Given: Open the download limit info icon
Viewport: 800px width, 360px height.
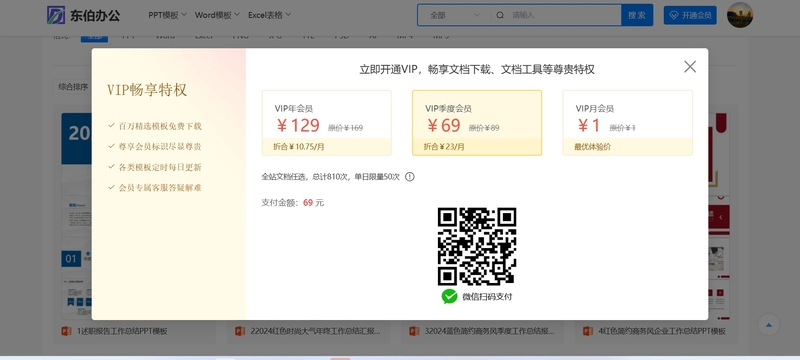Looking at the screenshot, I should (x=410, y=177).
